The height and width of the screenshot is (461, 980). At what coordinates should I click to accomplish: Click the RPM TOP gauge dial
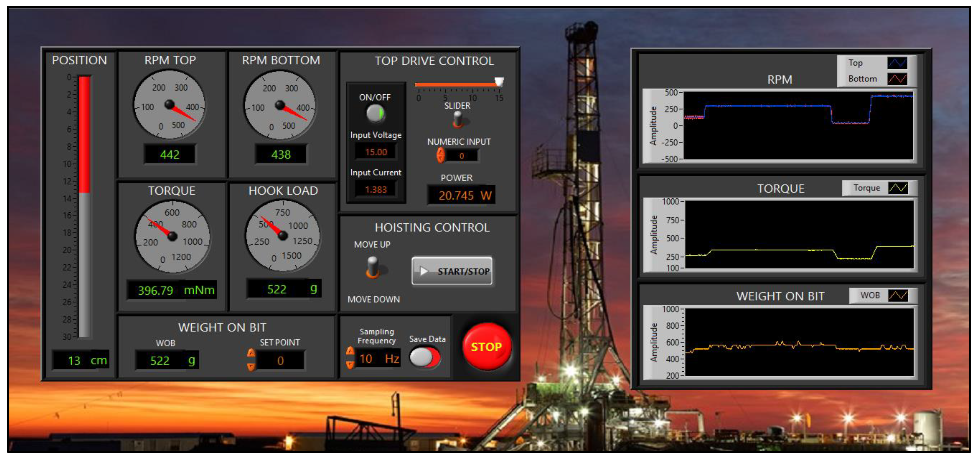[x=170, y=105]
